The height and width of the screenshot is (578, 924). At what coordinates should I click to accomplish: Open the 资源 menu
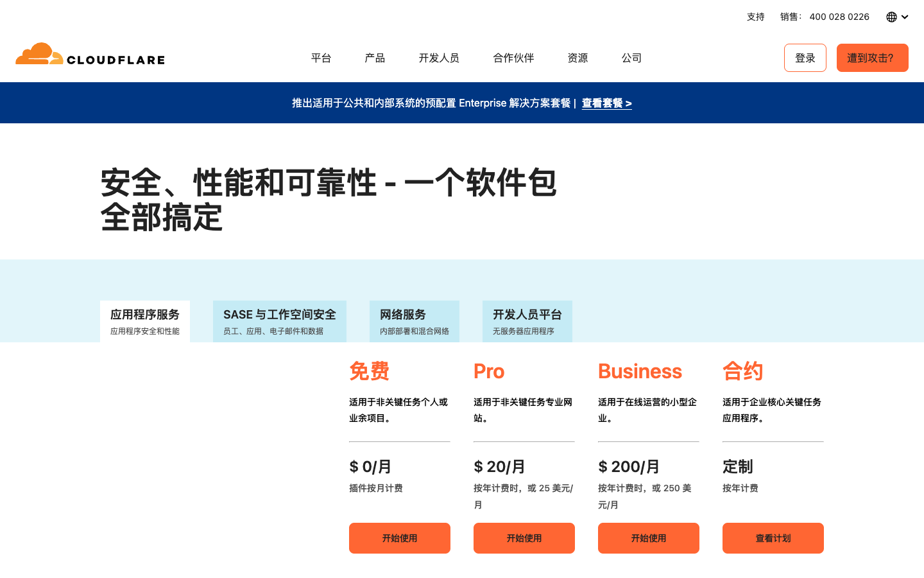tap(577, 58)
